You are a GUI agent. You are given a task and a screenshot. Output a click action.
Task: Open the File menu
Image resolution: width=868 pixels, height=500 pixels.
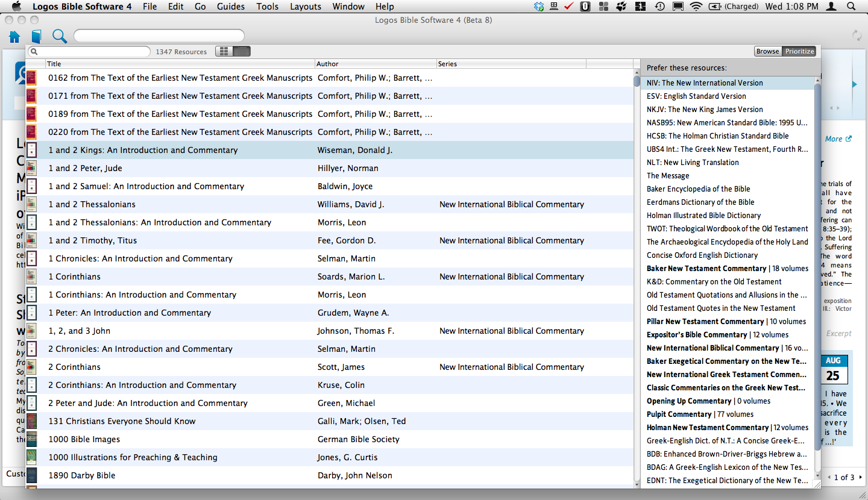(x=150, y=7)
